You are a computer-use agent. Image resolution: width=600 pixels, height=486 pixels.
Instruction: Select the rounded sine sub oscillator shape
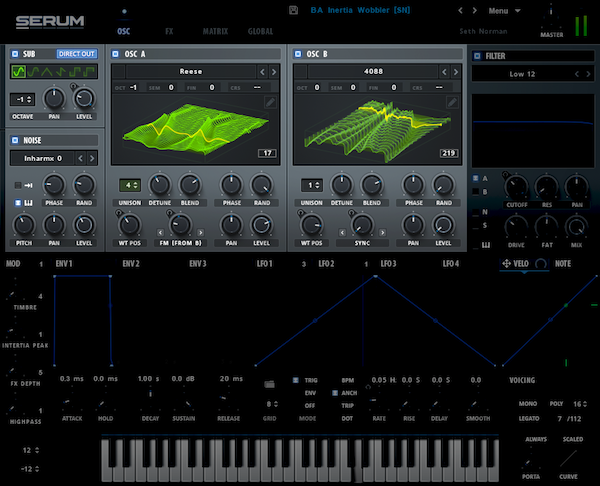[x=33, y=72]
